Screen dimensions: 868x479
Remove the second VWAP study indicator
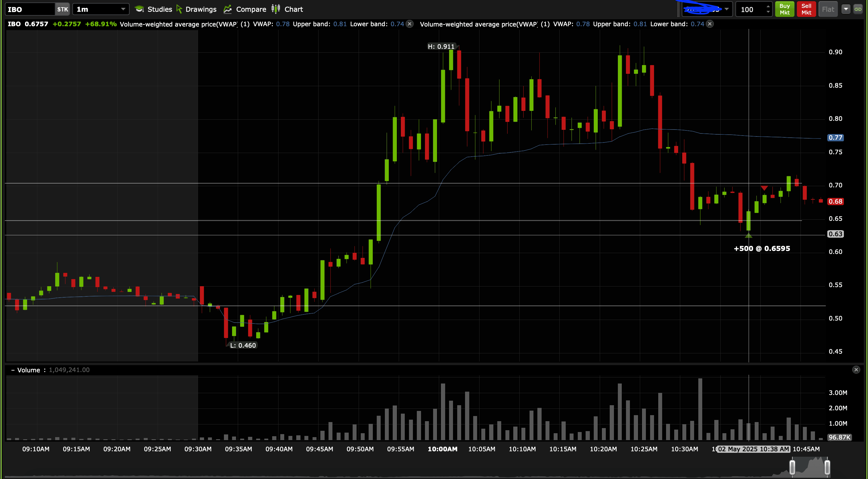[710, 24]
